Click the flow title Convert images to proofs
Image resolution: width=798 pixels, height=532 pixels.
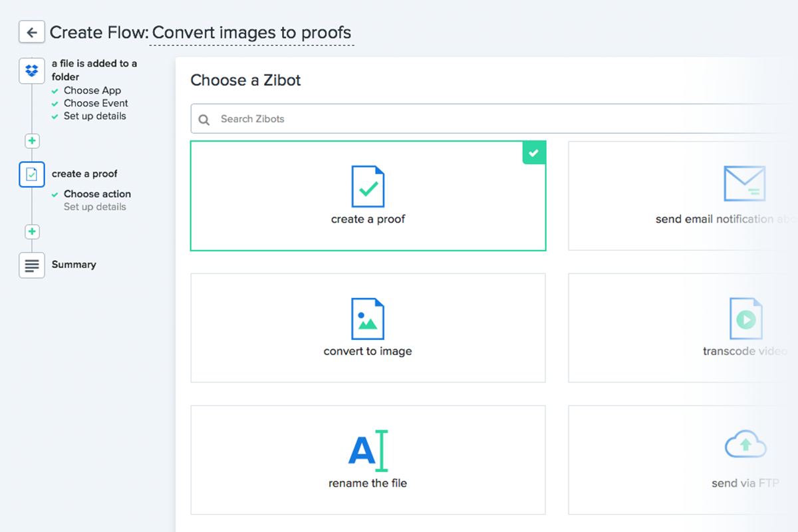(x=253, y=32)
